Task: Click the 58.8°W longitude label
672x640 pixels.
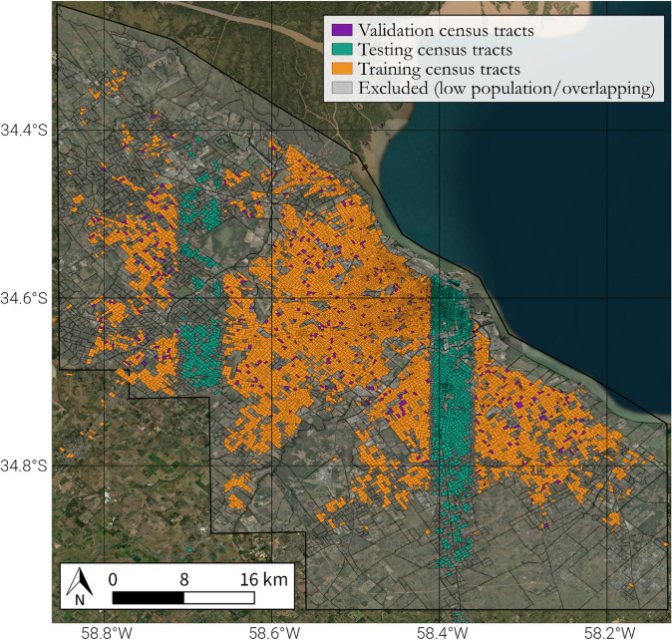Action: [x=106, y=632]
